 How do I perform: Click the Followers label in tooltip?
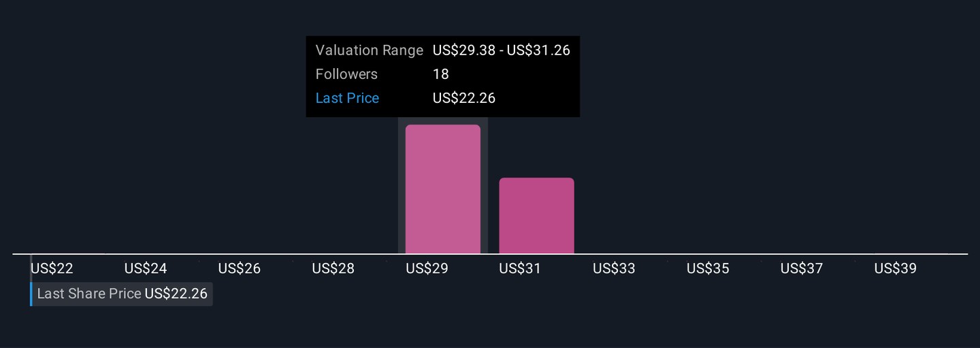pyautogui.click(x=346, y=74)
